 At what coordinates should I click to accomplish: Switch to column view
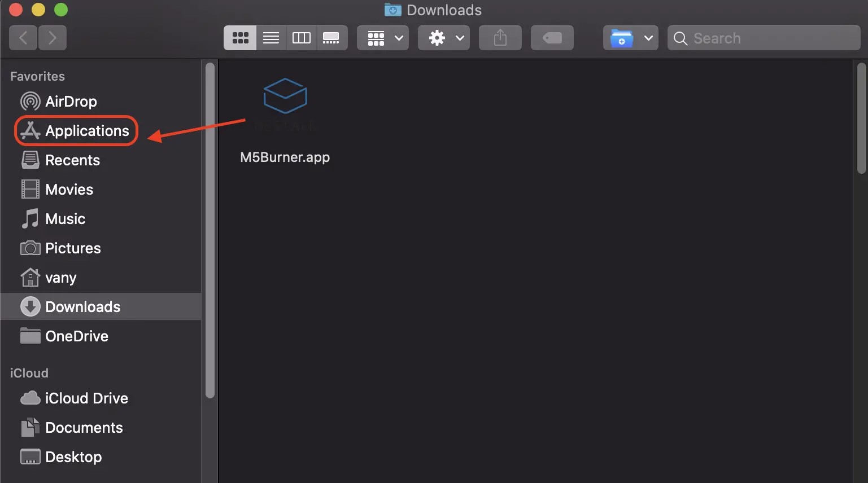click(302, 38)
